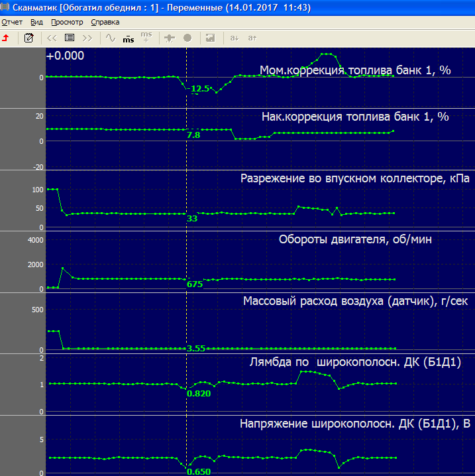Click the 'a↓' decrease toolbar icon
Image resolution: width=475 pixels, height=476 pixels.
(234, 38)
